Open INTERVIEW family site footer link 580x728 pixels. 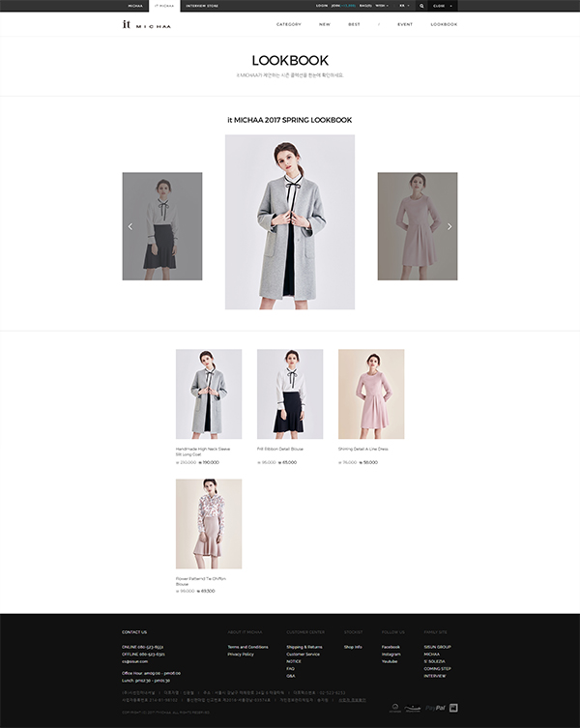click(x=435, y=676)
